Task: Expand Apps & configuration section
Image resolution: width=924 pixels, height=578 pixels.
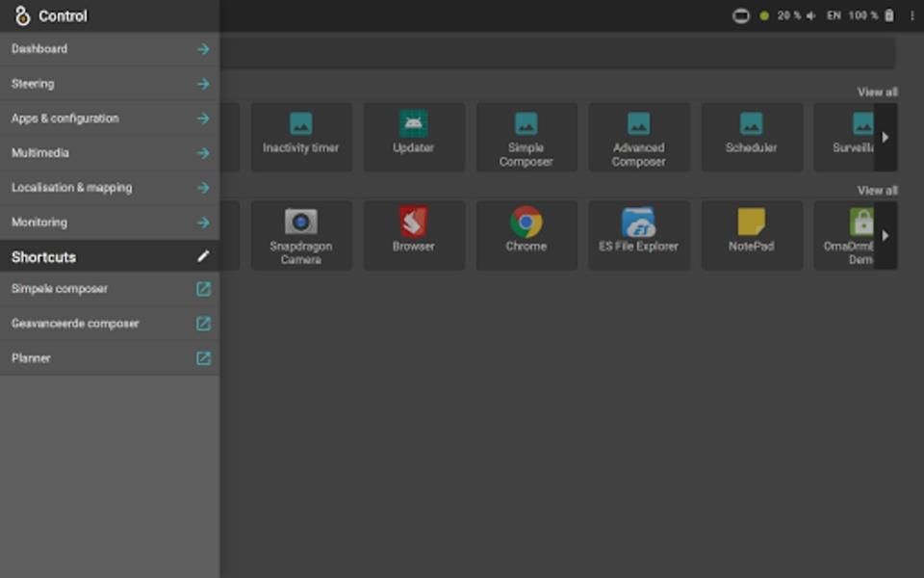Action: click(203, 118)
